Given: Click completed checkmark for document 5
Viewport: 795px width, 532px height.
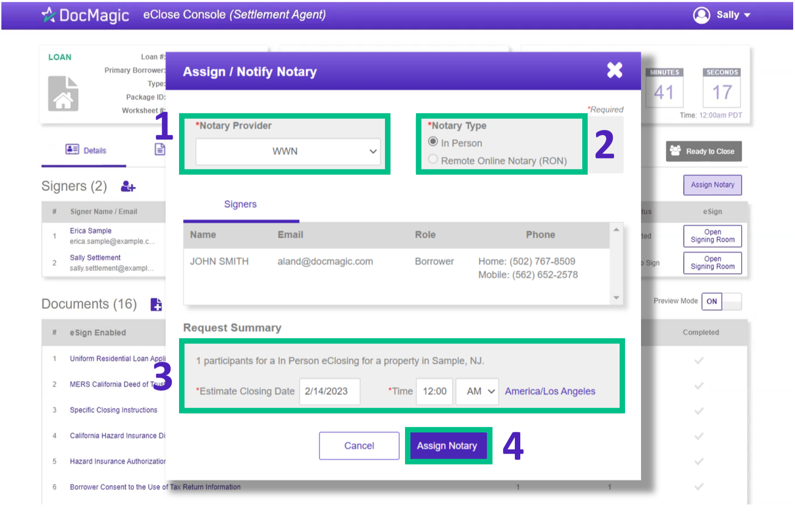Looking at the screenshot, I should pyautogui.click(x=699, y=462).
